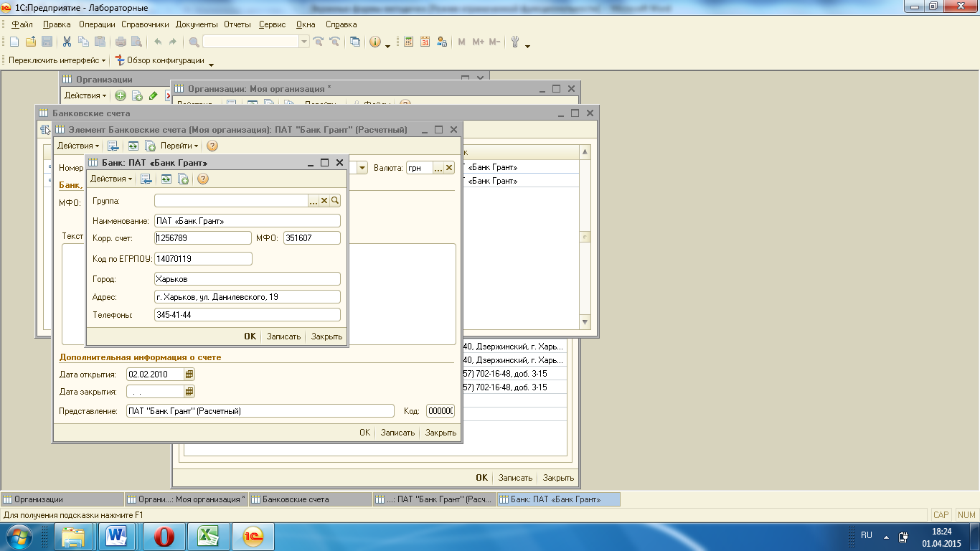Screen dimensions: 980x551
Task: Open the Документы menu
Action: 197,24
